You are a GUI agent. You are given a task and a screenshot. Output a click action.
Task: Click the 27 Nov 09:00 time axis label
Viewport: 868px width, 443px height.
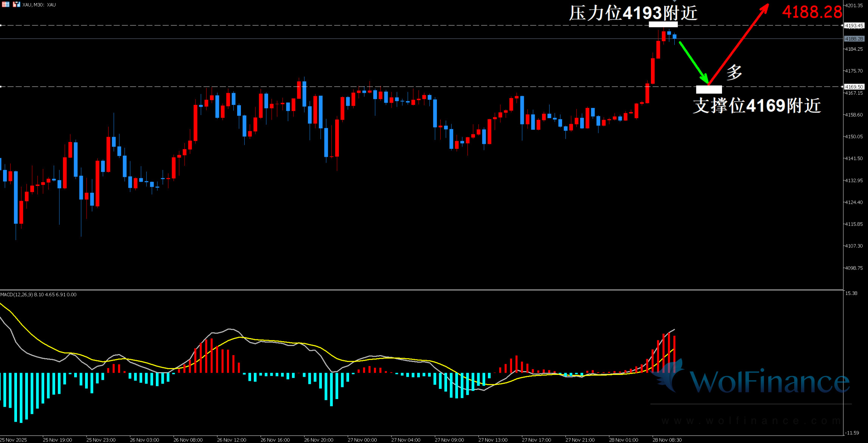[x=449, y=440]
